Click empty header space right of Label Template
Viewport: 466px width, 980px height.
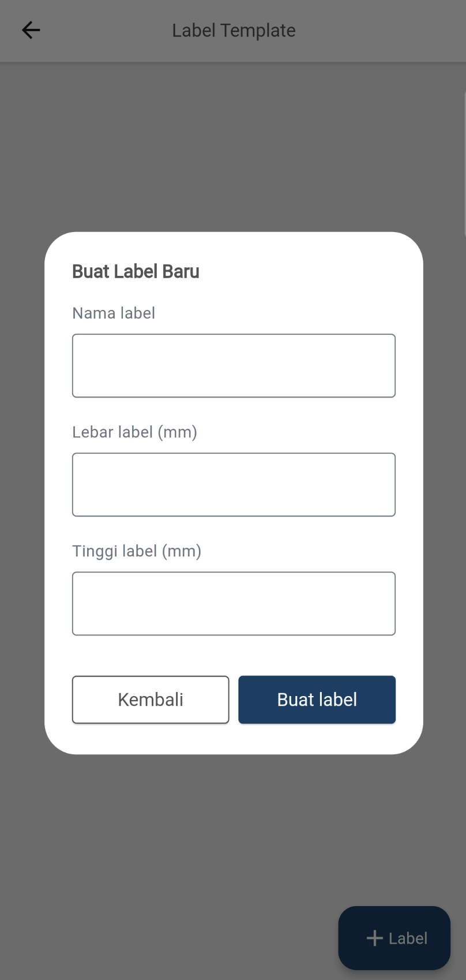tap(381, 30)
